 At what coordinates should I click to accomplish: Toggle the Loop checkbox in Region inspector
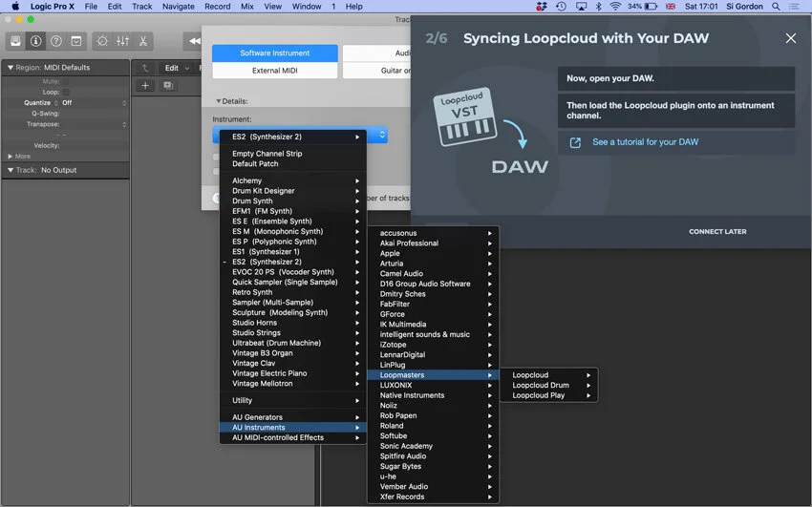coord(66,92)
